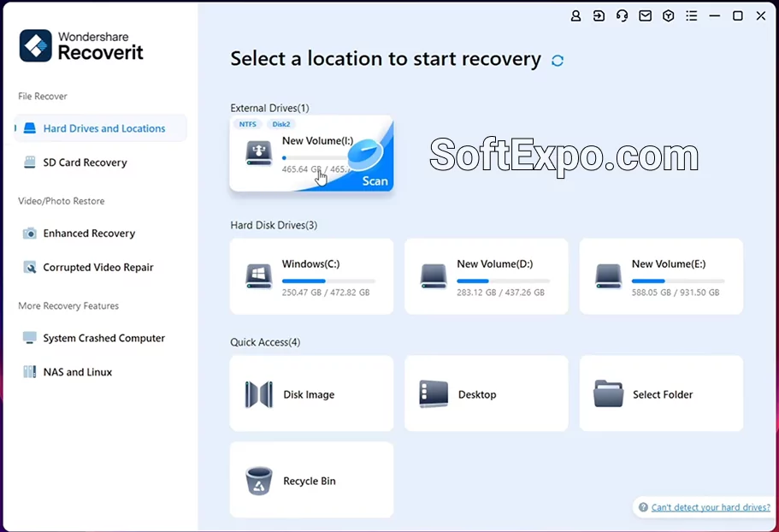Open the list menu icon top right
The width and height of the screenshot is (779, 532).
pyautogui.click(x=691, y=15)
